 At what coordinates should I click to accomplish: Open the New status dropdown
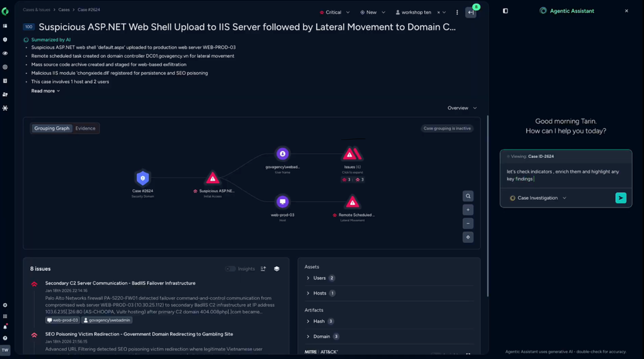[x=373, y=12]
